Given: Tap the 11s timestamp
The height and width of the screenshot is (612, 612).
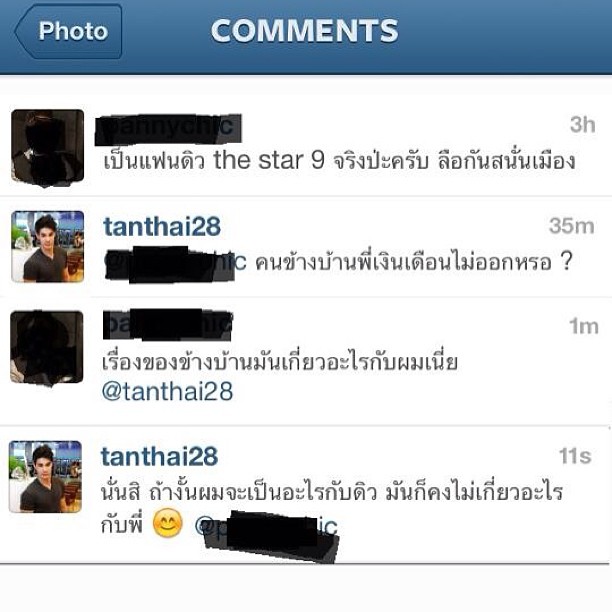Looking at the screenshot, I should [x=575, y=455].
